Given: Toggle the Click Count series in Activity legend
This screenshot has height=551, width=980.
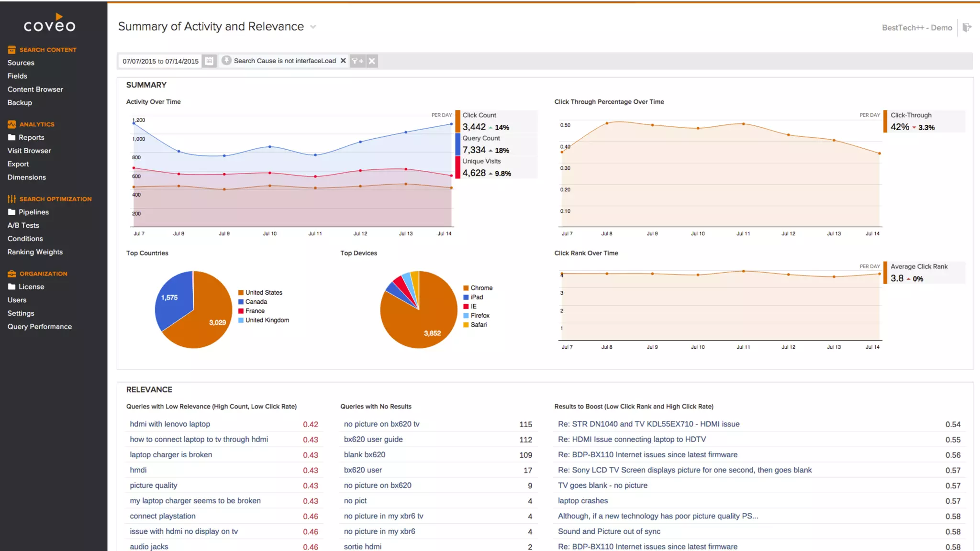Looking at the screenshot, I should click(x=479, y=115).
